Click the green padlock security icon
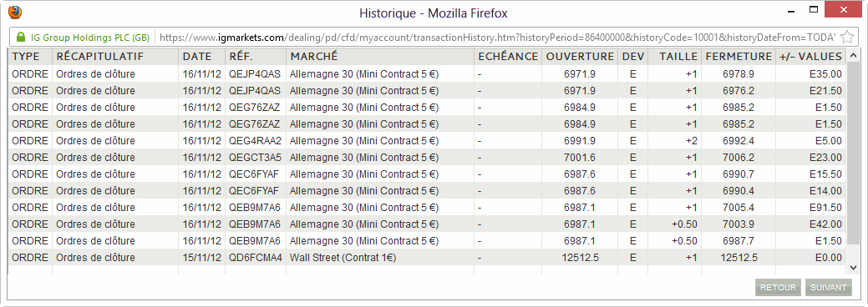The image size is (868, 307). [21, 37]
